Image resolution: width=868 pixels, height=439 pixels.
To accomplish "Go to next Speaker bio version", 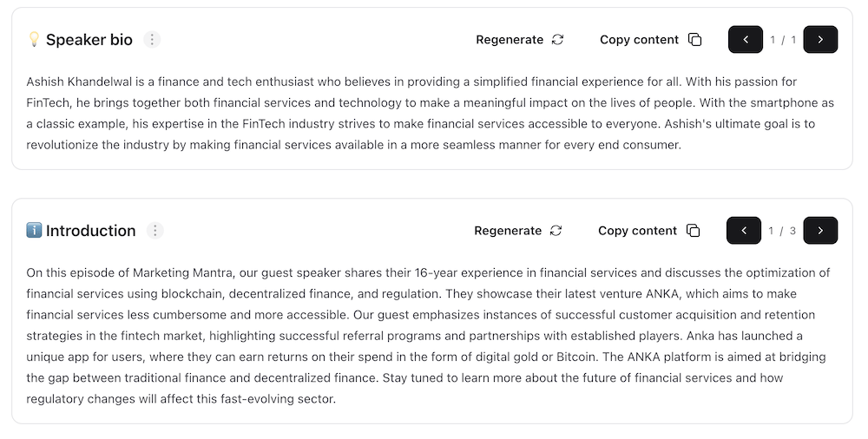I will (x=820, y=40).
